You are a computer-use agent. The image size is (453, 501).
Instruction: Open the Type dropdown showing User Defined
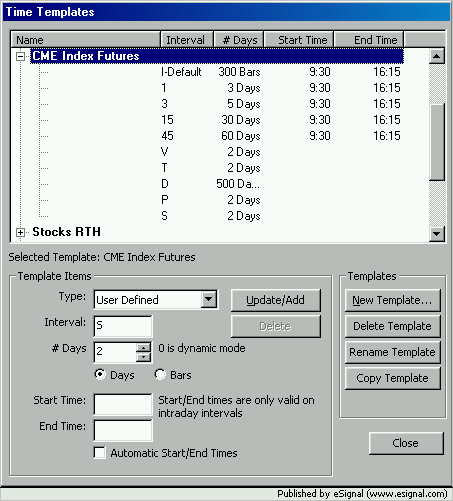209,299
